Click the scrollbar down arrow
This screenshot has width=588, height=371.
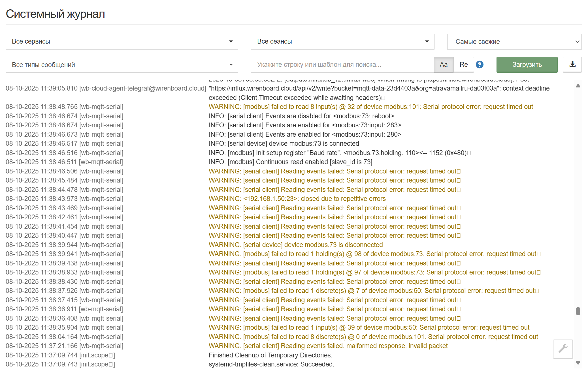click(578, 363)
